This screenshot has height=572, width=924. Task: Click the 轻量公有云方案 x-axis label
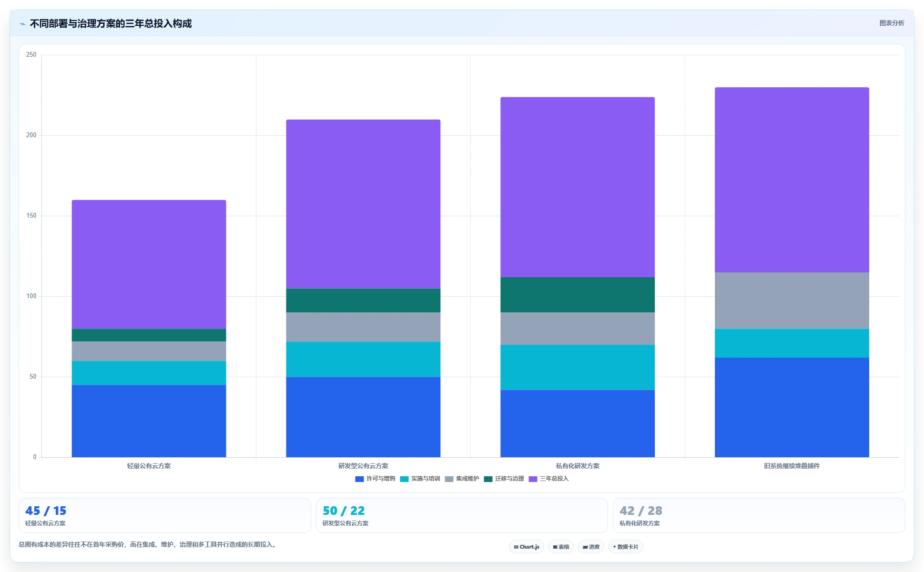click(149, 466)
